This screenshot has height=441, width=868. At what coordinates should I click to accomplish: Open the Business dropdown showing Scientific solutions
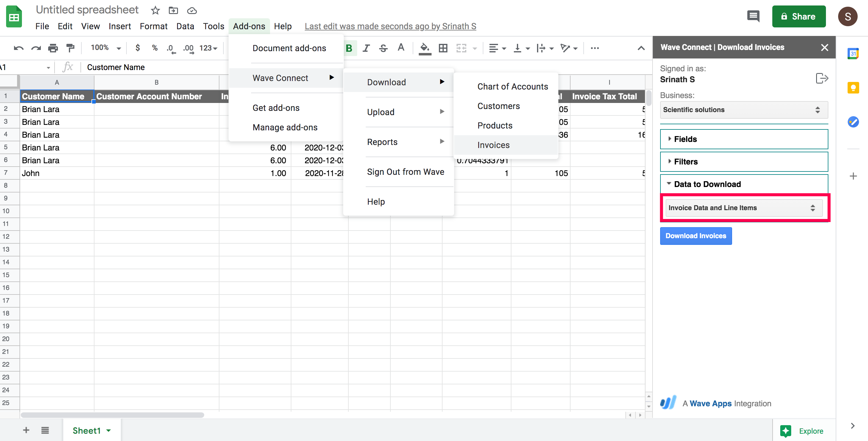[x=744, y=110]
